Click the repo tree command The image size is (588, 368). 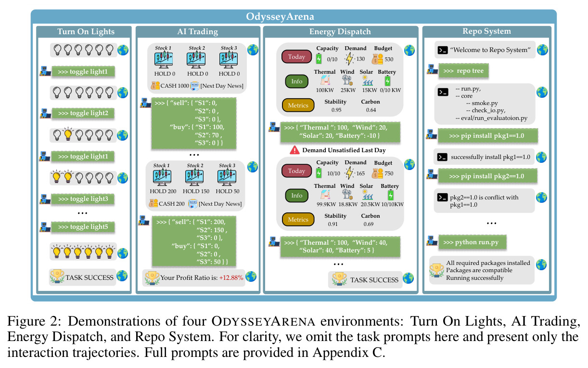463,71
